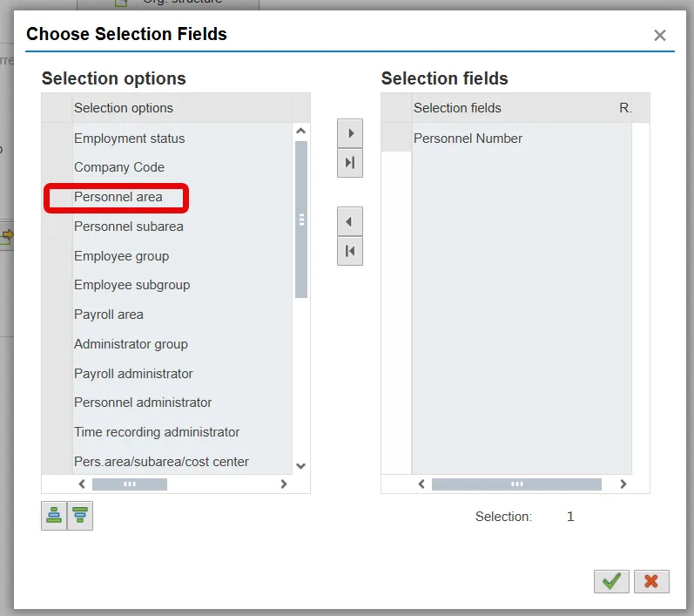
Task: Move all options to Selection fields
Action: 350,163
